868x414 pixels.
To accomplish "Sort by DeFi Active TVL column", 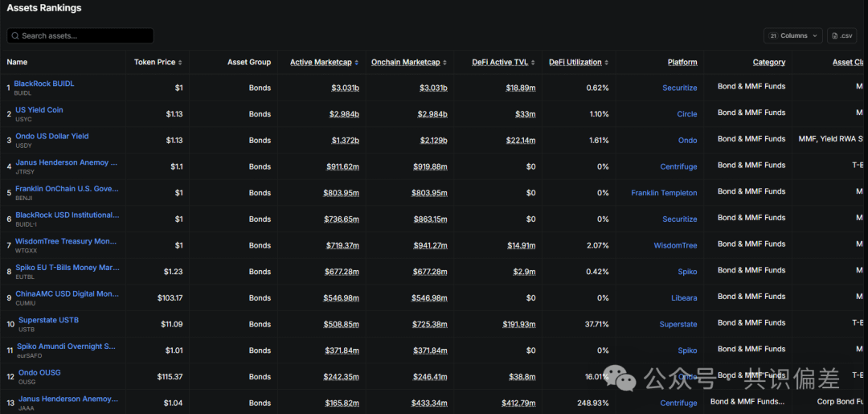I will click(504, 63).
